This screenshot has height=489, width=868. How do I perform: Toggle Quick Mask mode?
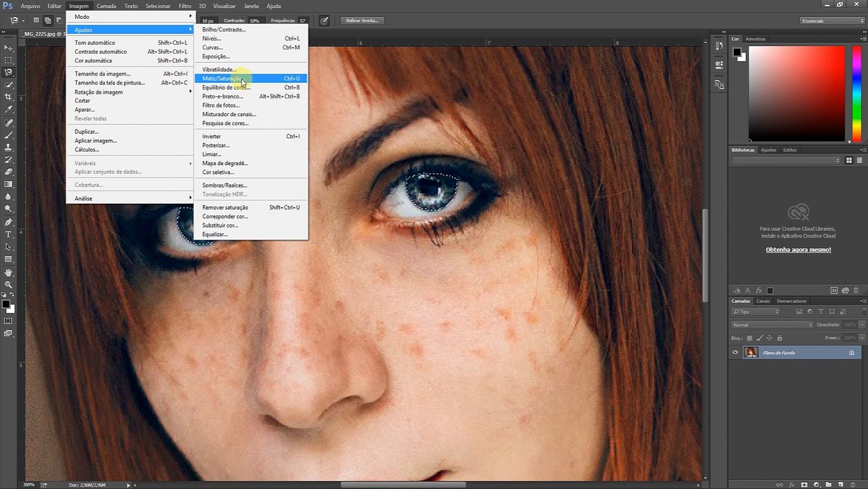[9, 321]
